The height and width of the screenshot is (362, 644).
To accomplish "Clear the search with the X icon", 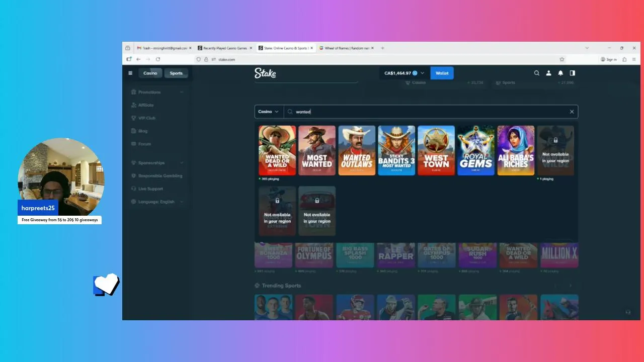I will [572, 112].
